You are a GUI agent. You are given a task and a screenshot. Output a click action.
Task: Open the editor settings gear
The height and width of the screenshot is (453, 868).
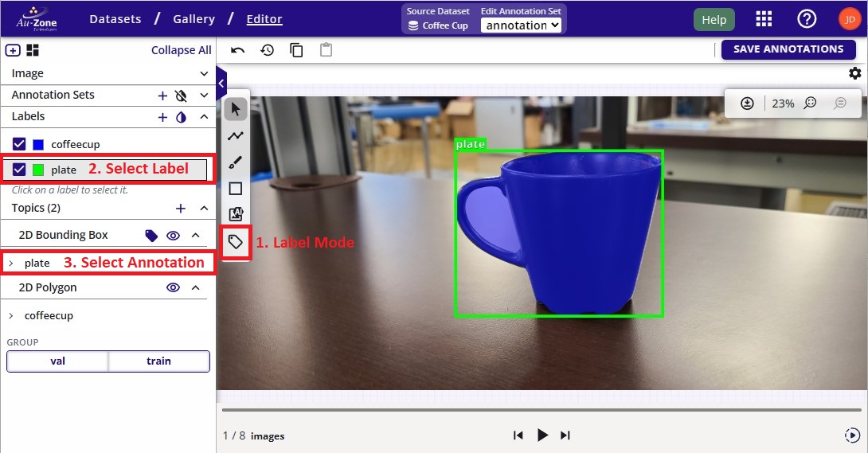click(x=854, y=73)
